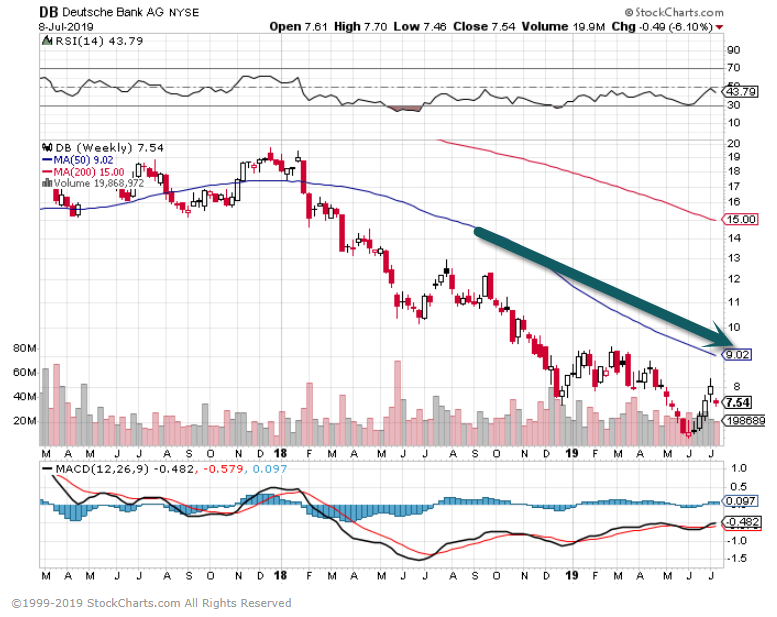Screen dimensions: 777x617
Task: Click the 70 level label on the RSI axis
Action: click(x=734, y=67)
